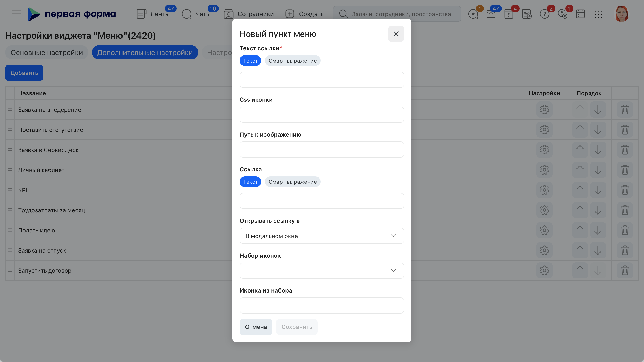Open Чаты section
This screenshot has width=644, height=362.
tap(196, 14)
